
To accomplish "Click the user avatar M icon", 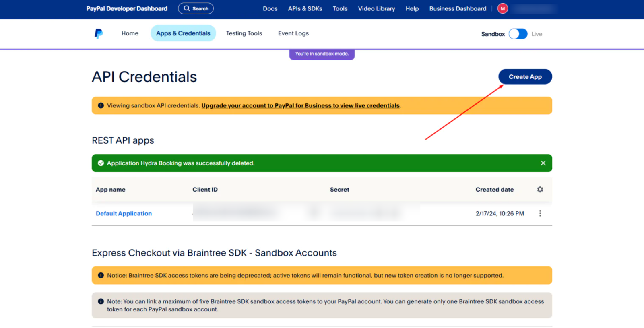I will click(503, 8).
